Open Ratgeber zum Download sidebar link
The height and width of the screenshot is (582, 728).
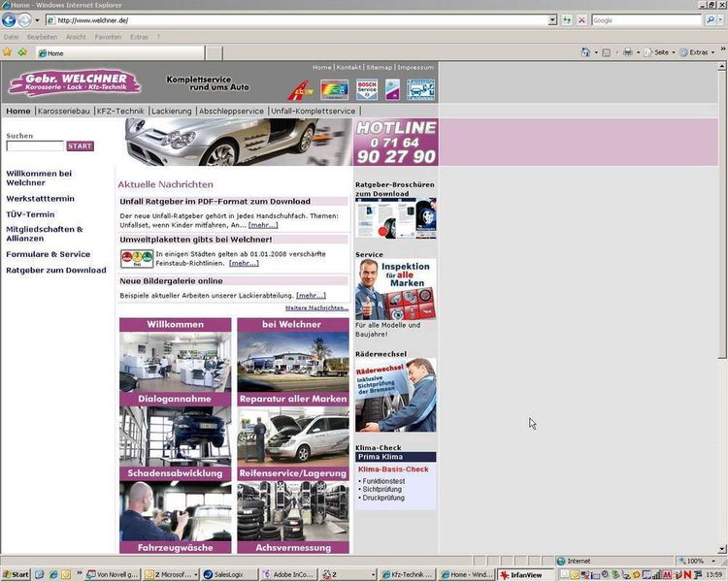point(56,270)
